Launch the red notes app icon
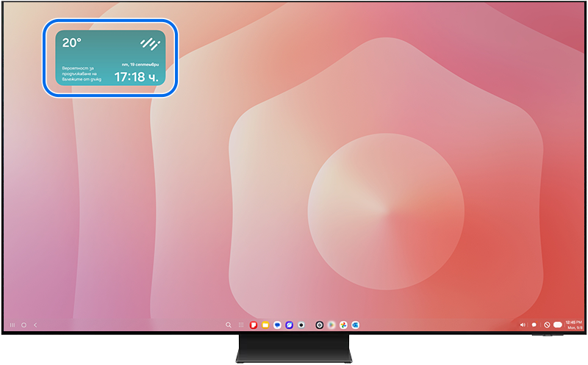 254,325
